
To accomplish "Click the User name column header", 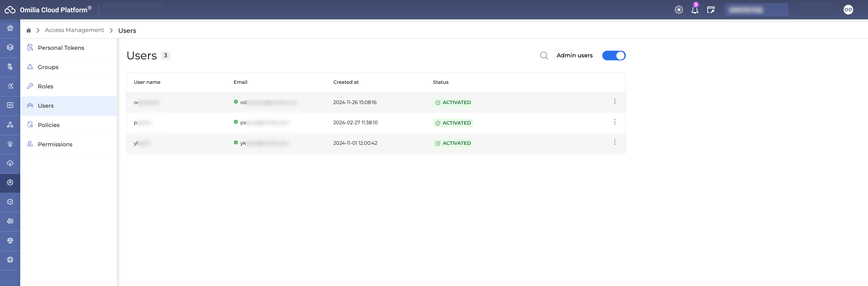I will [x=147, y=82].
